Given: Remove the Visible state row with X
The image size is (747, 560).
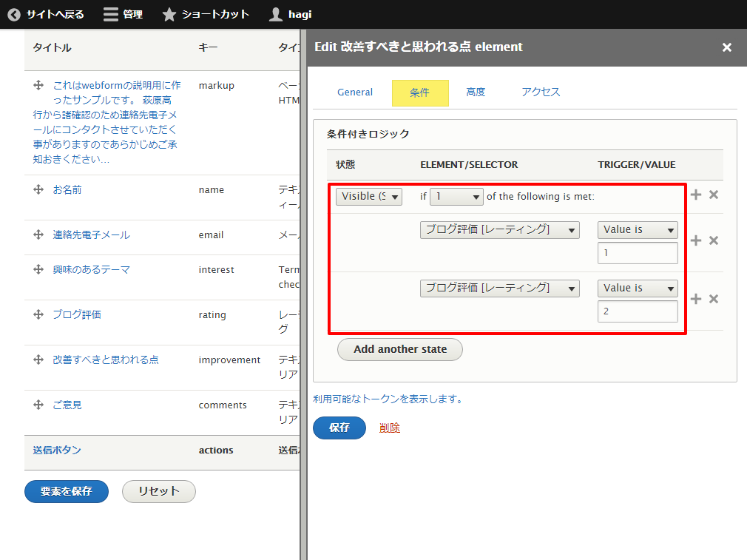Looking at the screenshot, I should point(714,195).
